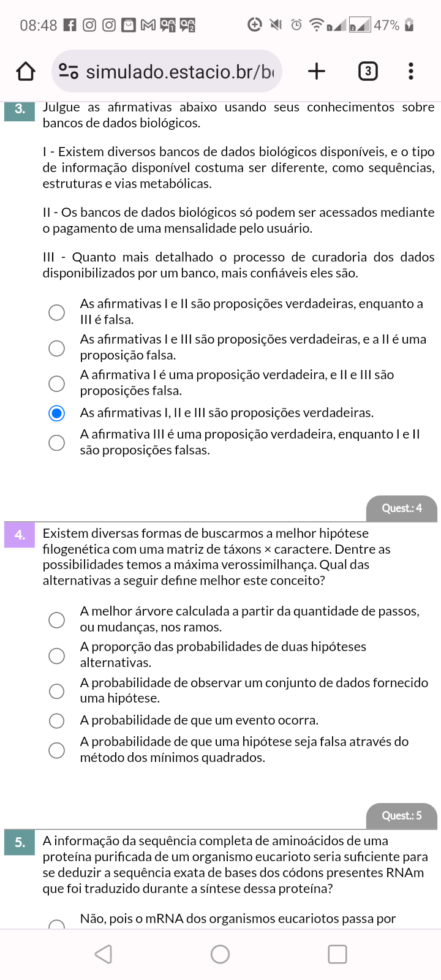Choose 'A proporção das probabilidades' answer

point(57,655)
